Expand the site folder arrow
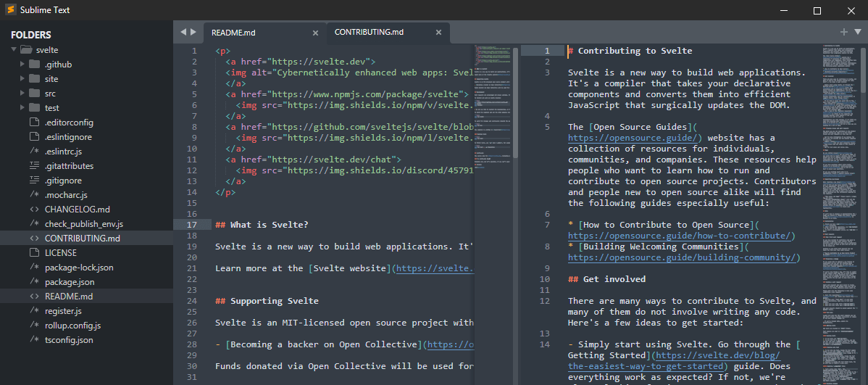Viewport: 868px width, 385px height. point(22,78)
